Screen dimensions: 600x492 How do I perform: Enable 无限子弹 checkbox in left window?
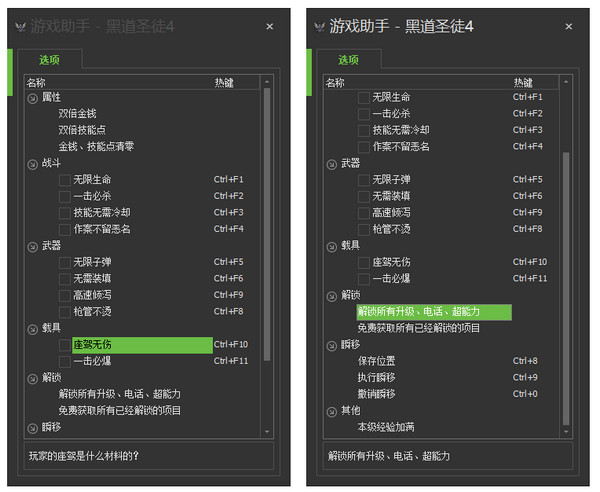pos(65,262)
